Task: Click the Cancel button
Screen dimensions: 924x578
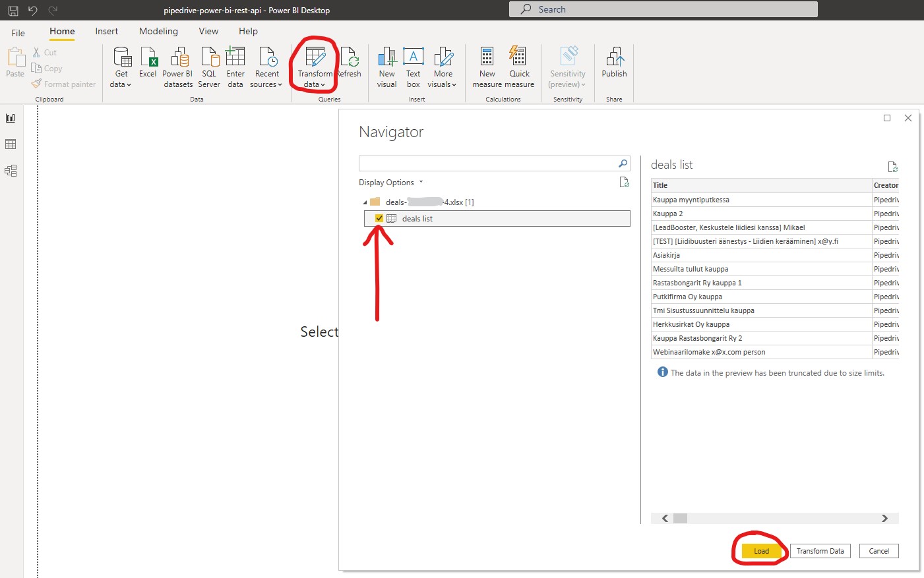Action: [878, 551]
